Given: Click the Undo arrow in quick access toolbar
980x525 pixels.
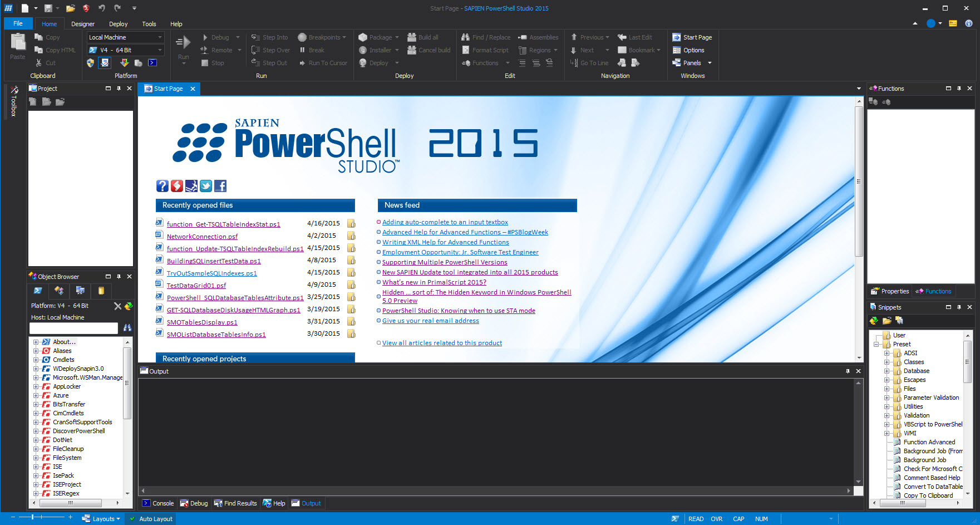Looking at the screenshot, I should (102, 8).
